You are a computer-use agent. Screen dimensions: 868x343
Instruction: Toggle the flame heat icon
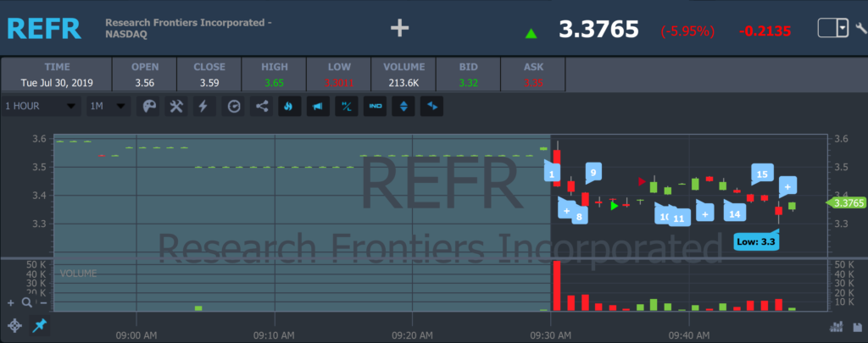click(x=289, y=106)
